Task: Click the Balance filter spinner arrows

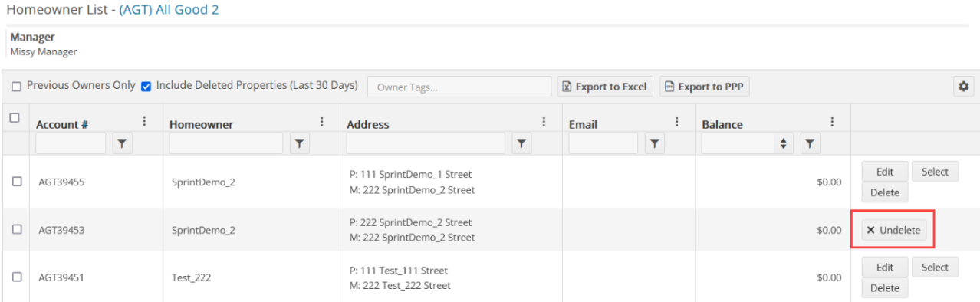Action: tap(783, 143)
